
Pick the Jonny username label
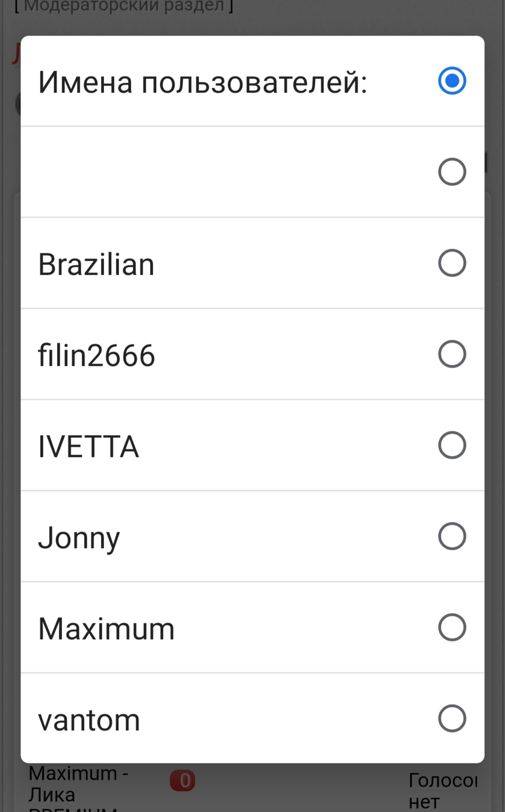(79, 538)
